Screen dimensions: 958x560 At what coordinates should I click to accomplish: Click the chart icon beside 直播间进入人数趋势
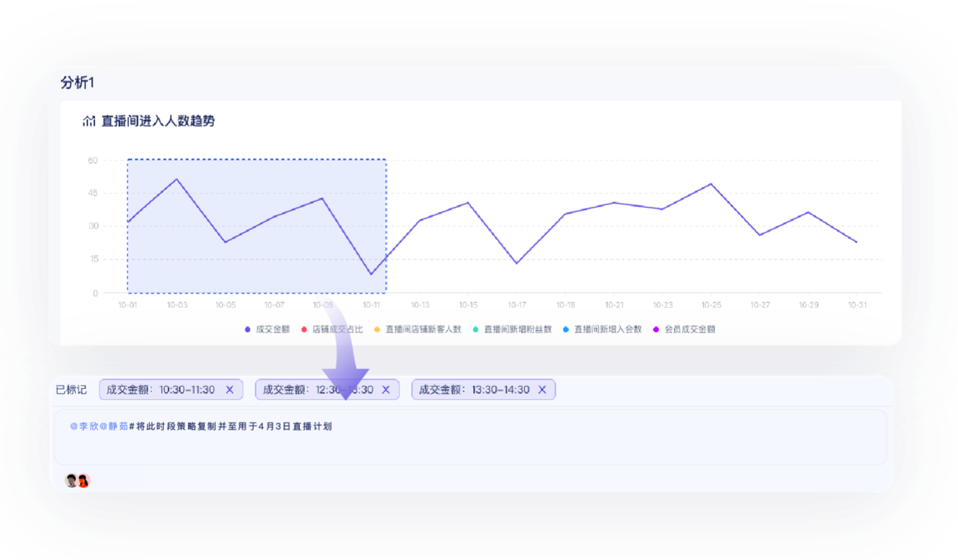tap(89, 122)
